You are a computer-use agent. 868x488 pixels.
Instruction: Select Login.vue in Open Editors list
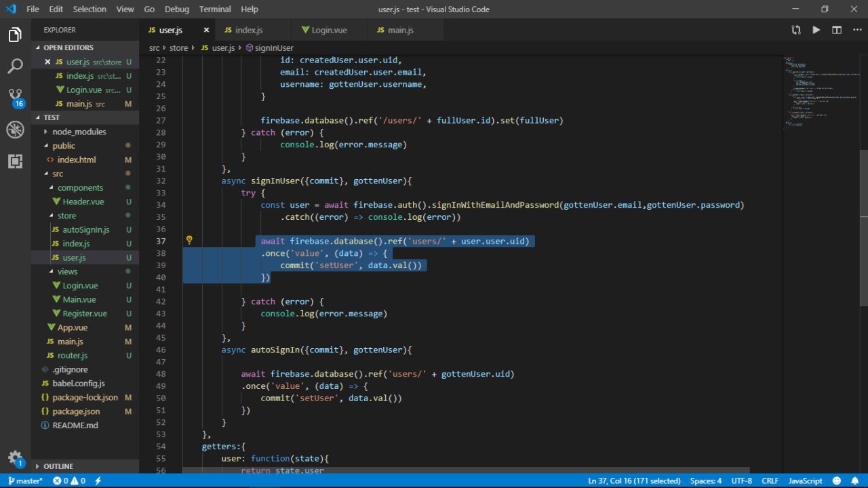tap(84, 90)
